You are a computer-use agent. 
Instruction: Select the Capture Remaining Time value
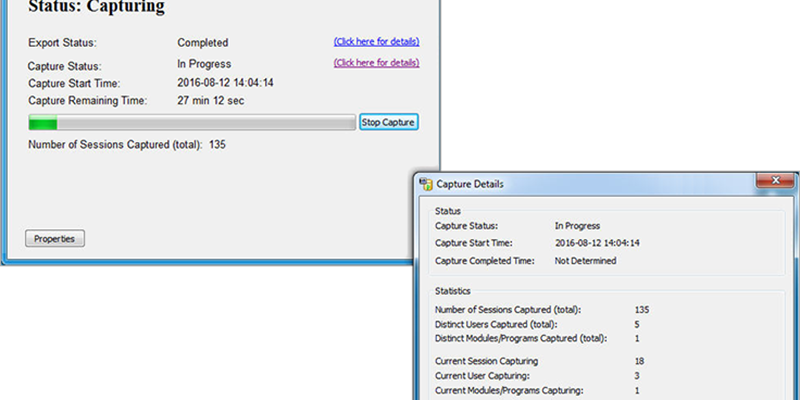click(210, 101)
